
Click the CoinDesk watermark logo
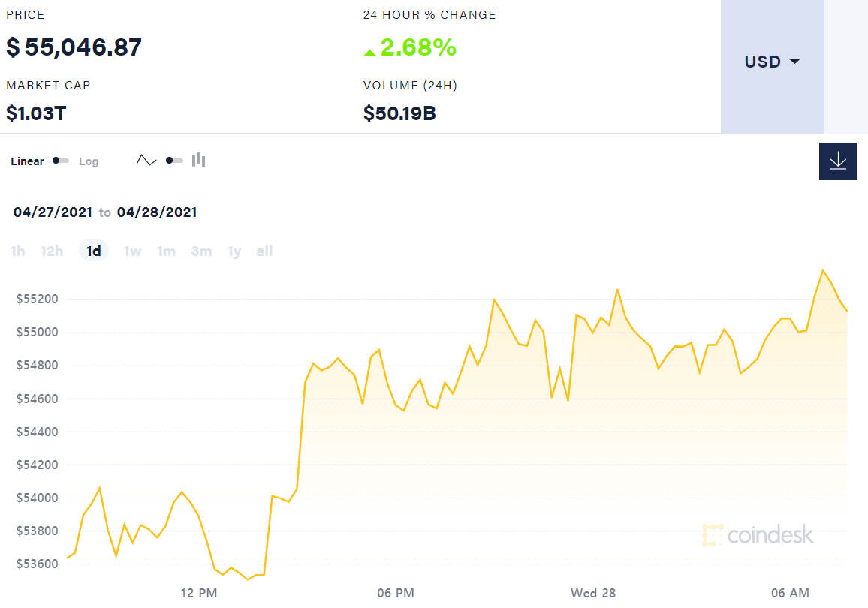click(758, 535)
